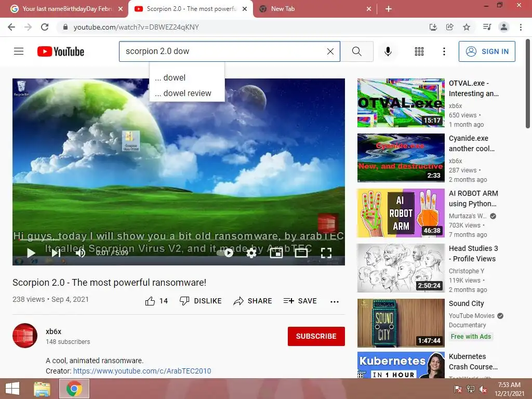
Task: Open AI ROBOT ARM video thumbnail
Action: tap(401, 212)
